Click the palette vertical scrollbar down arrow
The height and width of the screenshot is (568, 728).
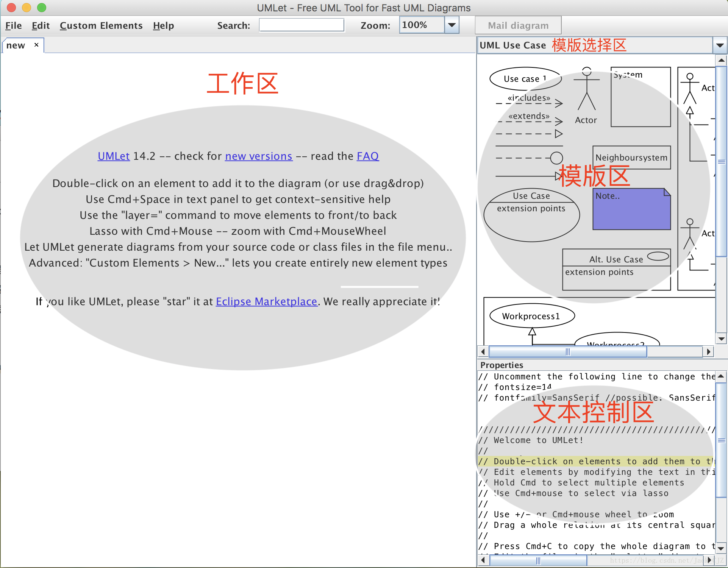721,339
